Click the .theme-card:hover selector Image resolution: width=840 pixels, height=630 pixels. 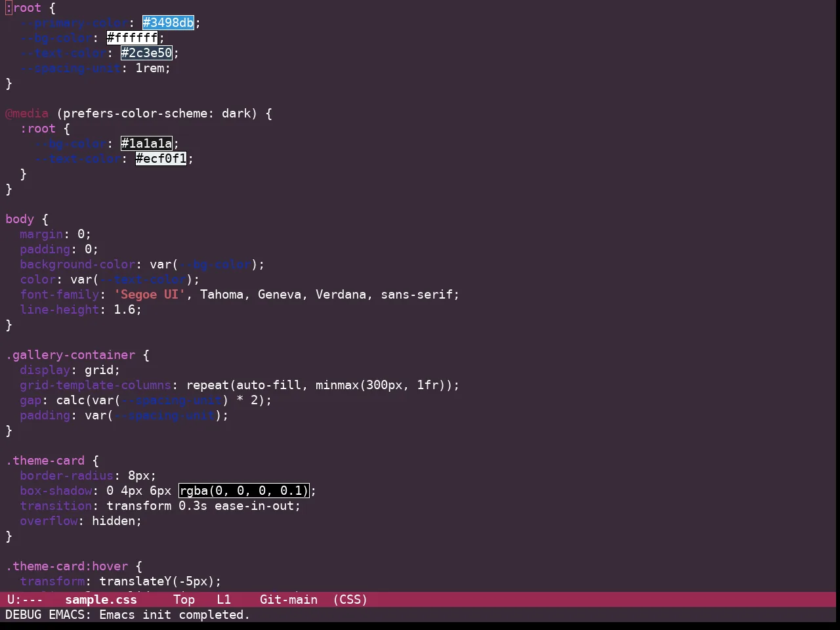click(x=66, y=566)
